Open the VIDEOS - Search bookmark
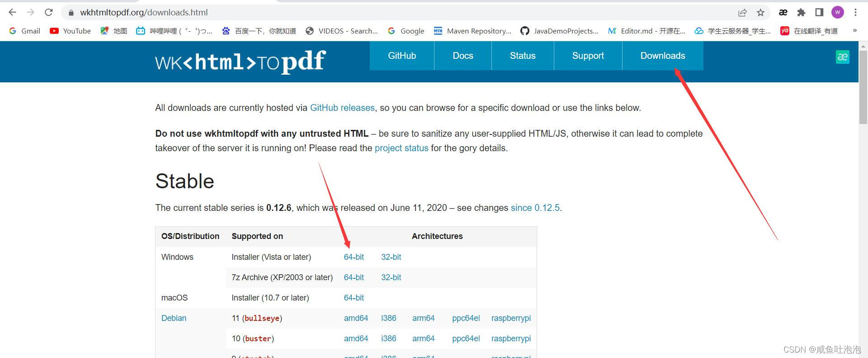This screenshot has height=358, width=868. tap(341, 31)
